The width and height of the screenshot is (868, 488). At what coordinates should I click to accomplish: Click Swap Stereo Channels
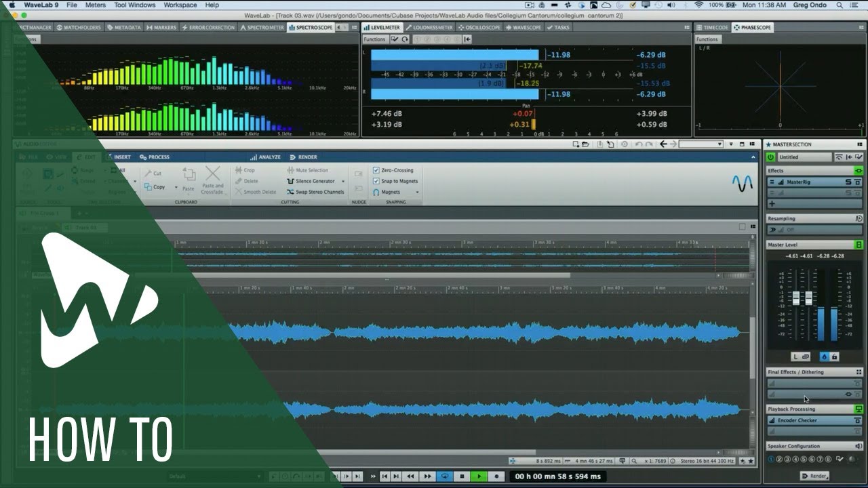click(315, 192)
